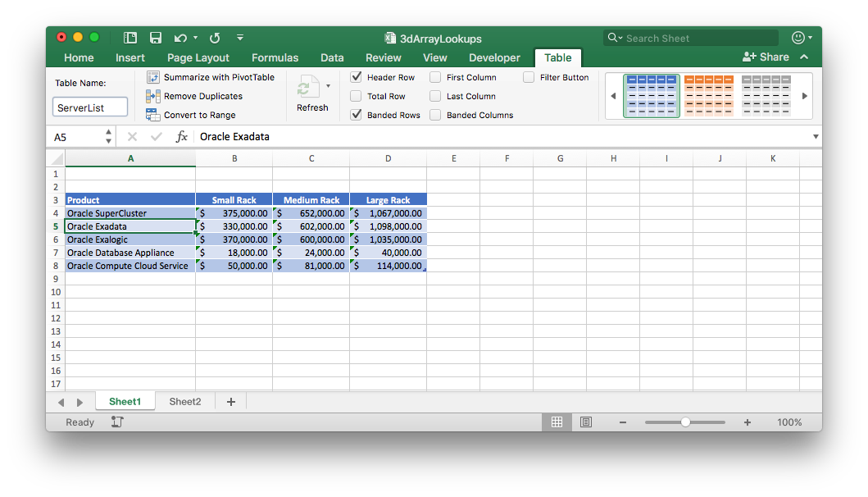Switch to the Formulas tab
The width and height of the screenshot is (868, 497).
(275, 57)
